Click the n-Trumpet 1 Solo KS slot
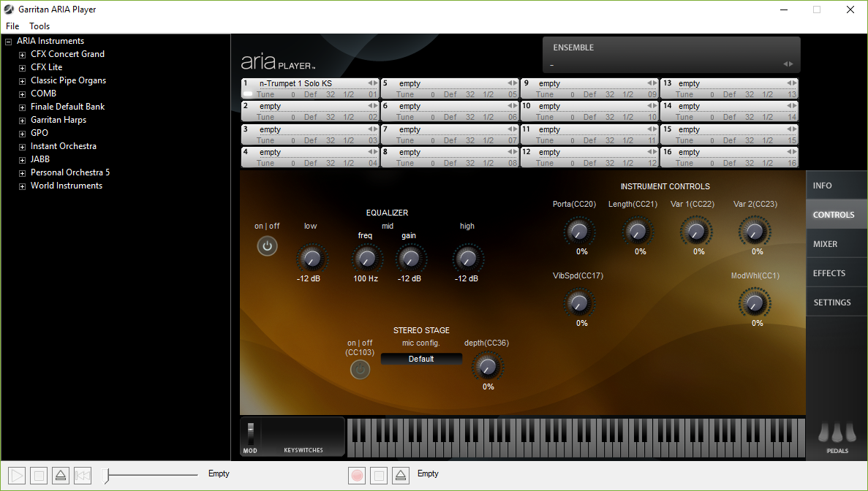Image resolution: width=868 pixels, height=491 pixels. coord(311,88)
